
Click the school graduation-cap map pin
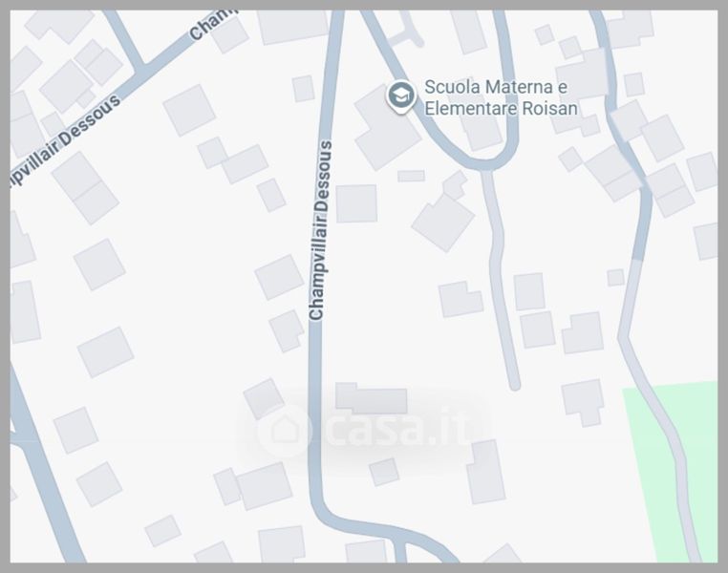click(401, 96)
